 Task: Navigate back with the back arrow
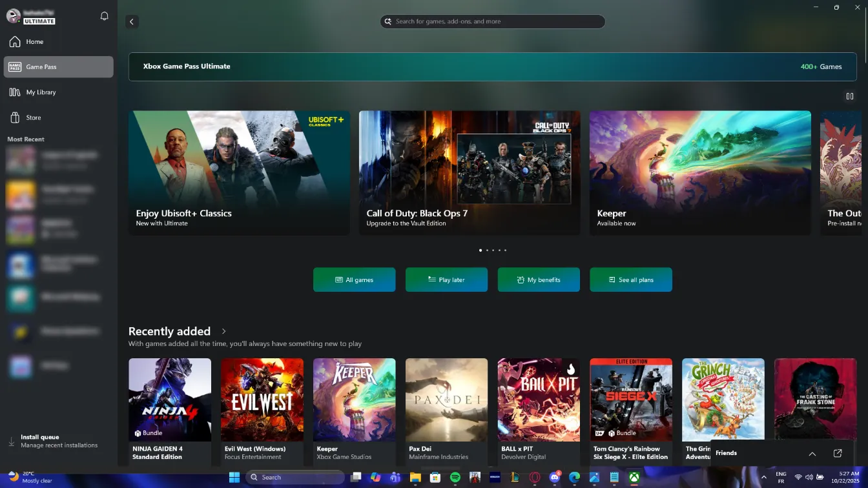[x=132, y=21]
